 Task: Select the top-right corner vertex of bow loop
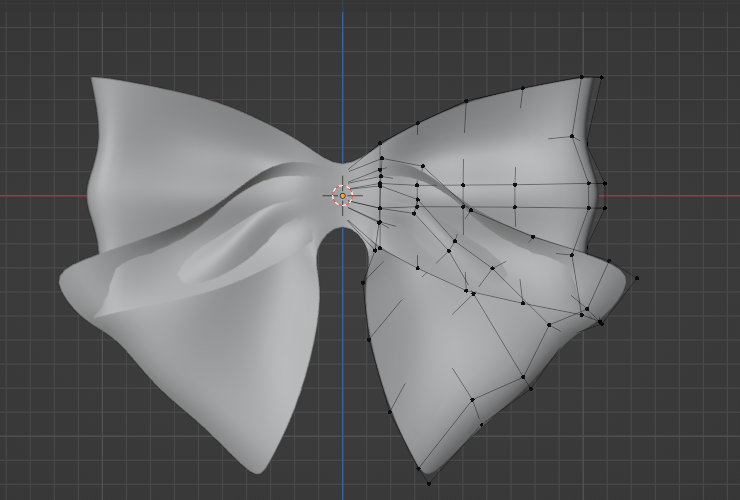click(x=602, y=77)
